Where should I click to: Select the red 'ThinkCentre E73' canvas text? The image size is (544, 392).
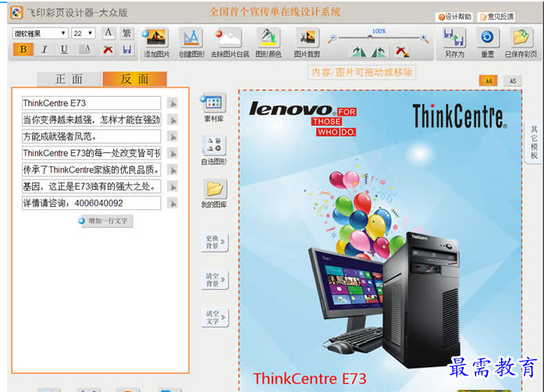point(310,379)
